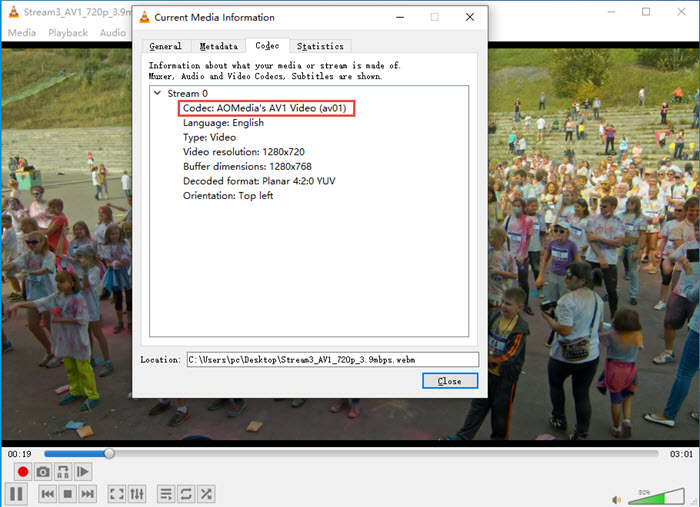
Task: Click the VLC cone icon in dialog title
Action: [144, 17]
